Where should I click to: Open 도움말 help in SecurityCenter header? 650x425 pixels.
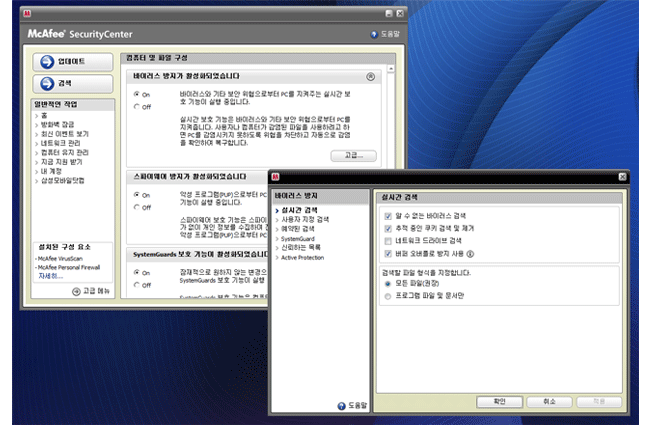tap(385, 34)
